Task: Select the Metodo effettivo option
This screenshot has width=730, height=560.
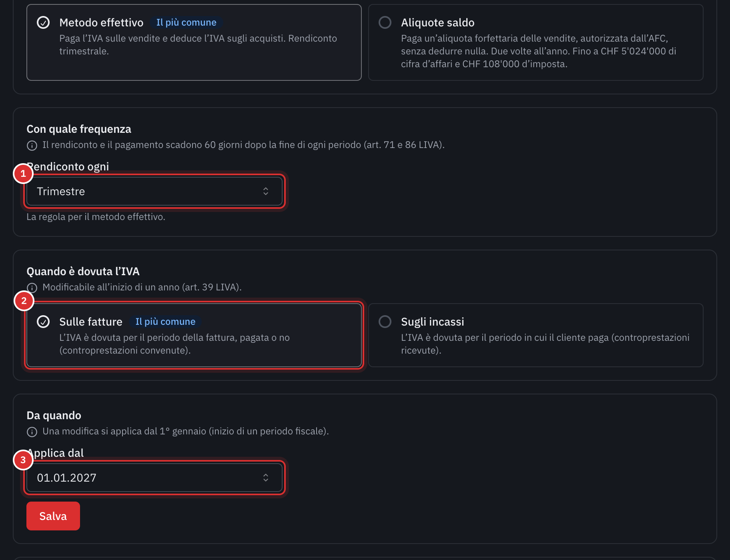Action: pyautogui.click(x=194, y=42)
